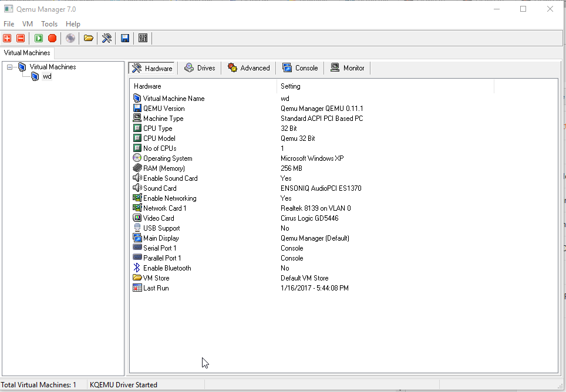Launch the VM with the green play icon
566x392 pixels.
coord(38,38)
